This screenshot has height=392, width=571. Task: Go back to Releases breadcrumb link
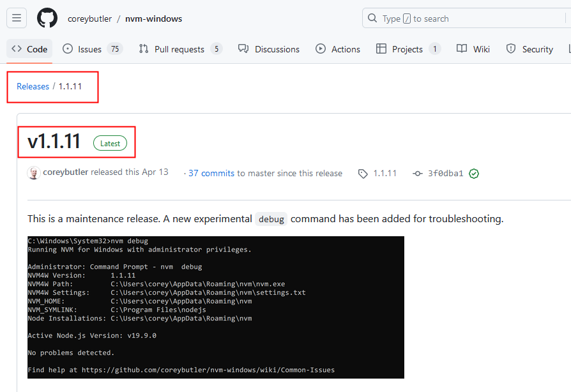click(33, 86)
